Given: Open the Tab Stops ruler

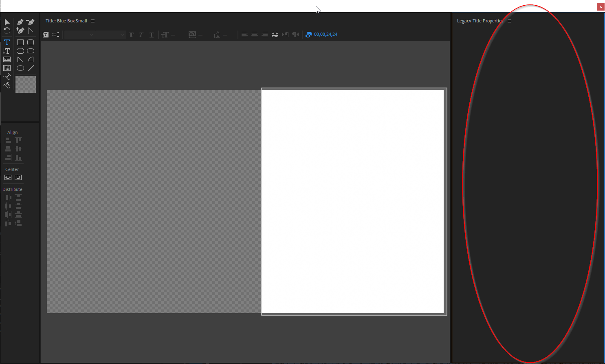Looking at the screenshot, I should click(x=275, y=35).
